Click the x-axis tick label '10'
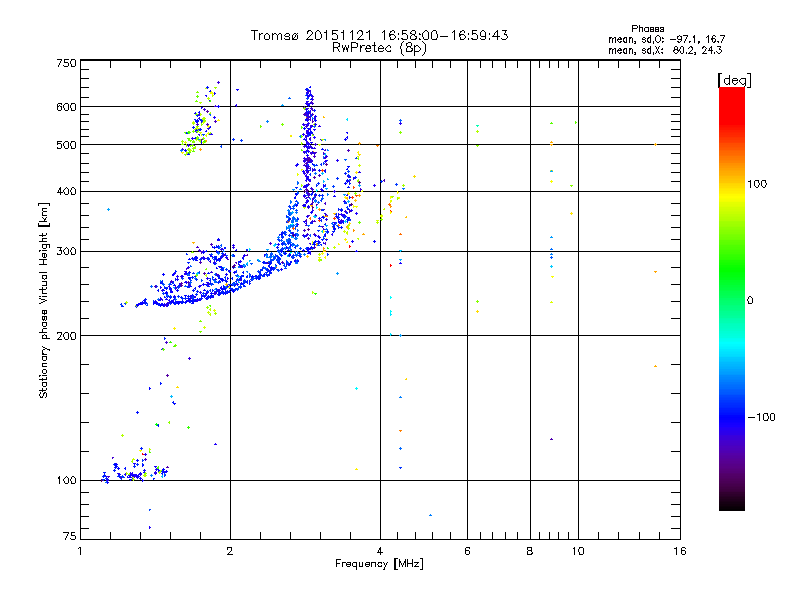800x600 pixels. (x=578, y=551)
